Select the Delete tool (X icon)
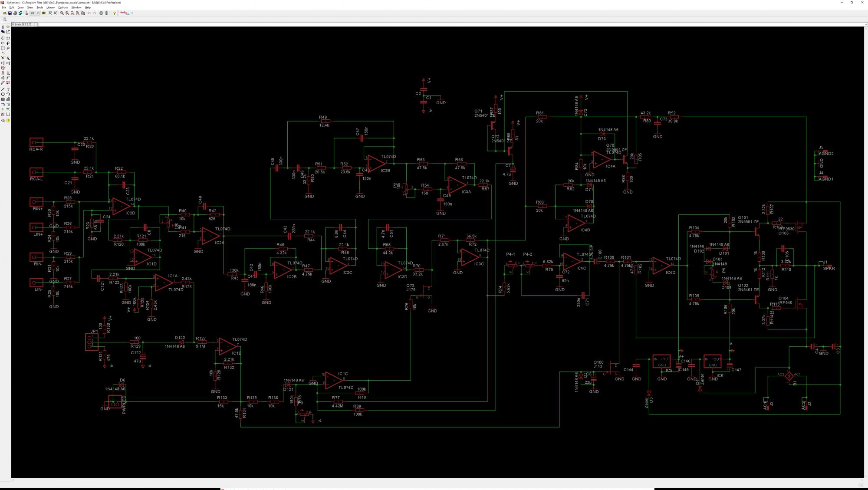 3,58
